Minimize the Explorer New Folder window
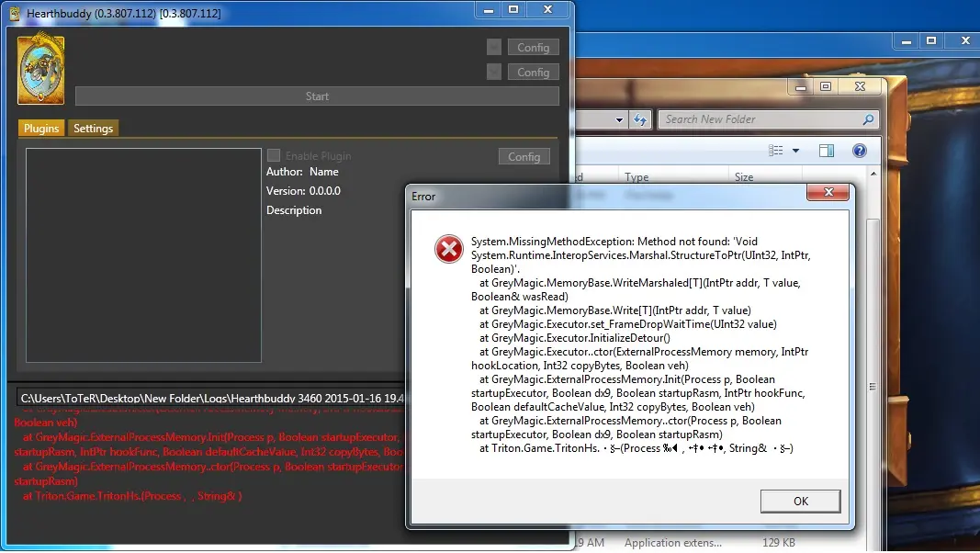Screen dimensions: 980x553 coord(801,87)
